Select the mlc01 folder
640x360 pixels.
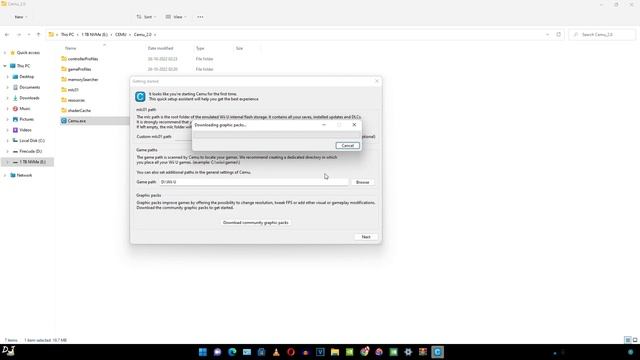click(73, 90)
